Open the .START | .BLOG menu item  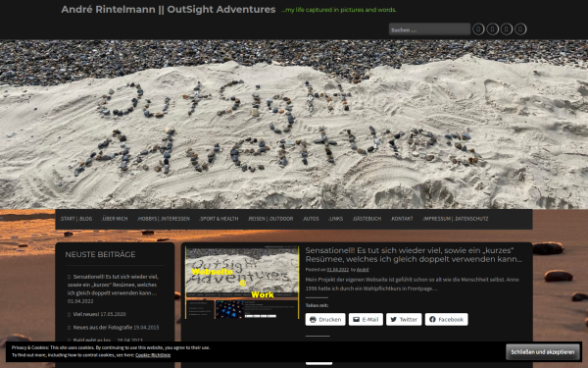(75, 219)
